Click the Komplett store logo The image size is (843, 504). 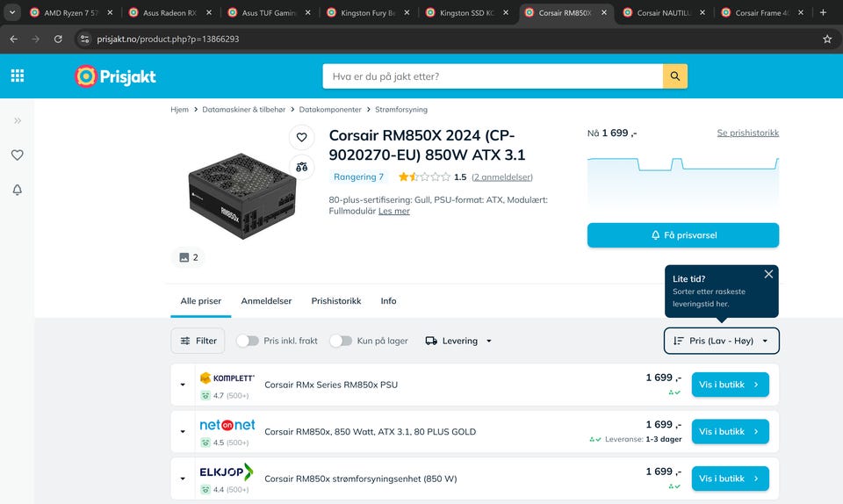[x=227, y=378]
